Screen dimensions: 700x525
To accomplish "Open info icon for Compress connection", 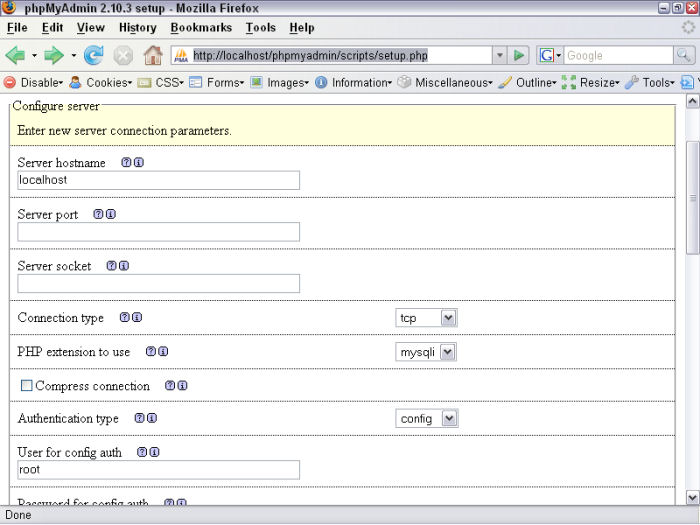I will [x=182, y=386].
